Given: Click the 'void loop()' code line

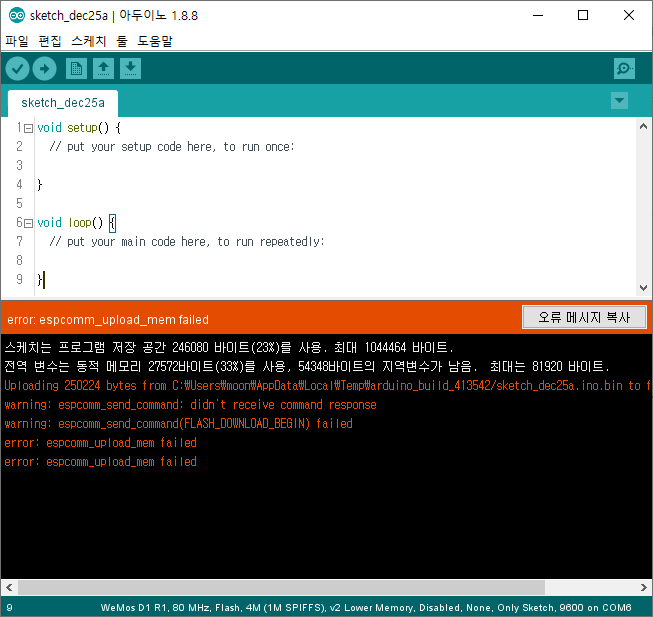Looking at the screenshot, I should (x=77, y=223).
